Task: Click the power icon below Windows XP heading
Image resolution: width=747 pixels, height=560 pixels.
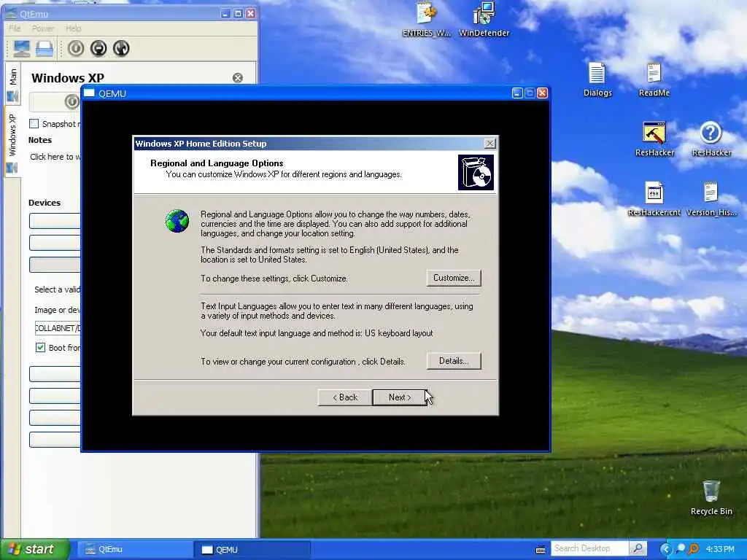Action: pyautogui.click(x=72, y=101)
